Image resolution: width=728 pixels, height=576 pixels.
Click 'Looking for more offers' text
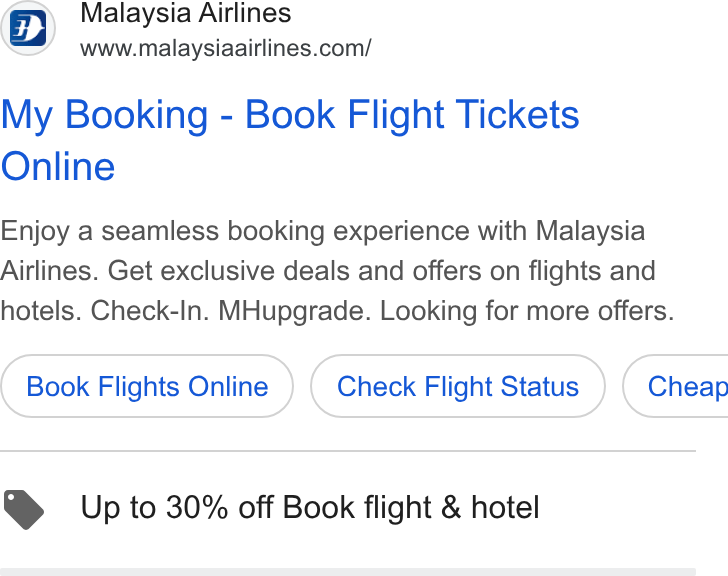527,311
